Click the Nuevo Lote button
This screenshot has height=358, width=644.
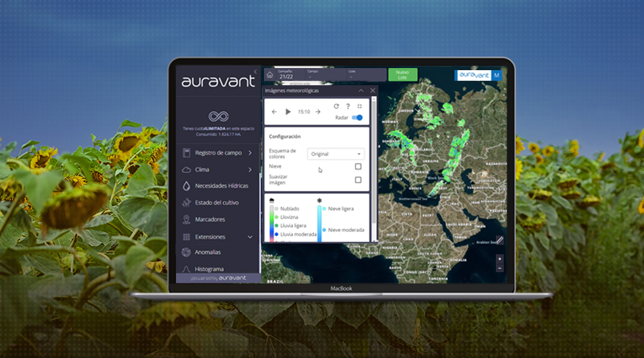coord(402,74)
